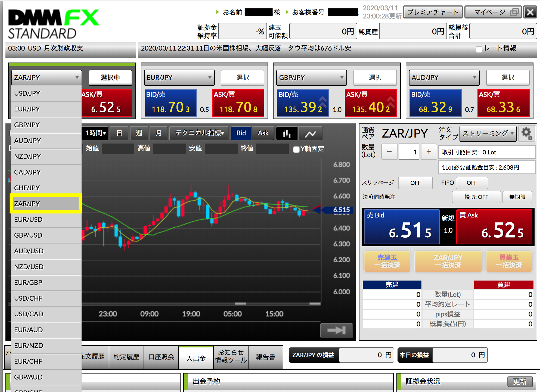This screenshot has width=540, height=392.
Task: Open the 1時間 timeframe dropdown
Action: click(x=95, y=133)
